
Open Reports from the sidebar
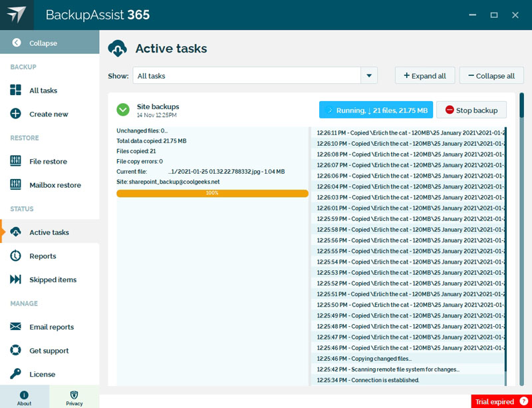coord(49,256)
